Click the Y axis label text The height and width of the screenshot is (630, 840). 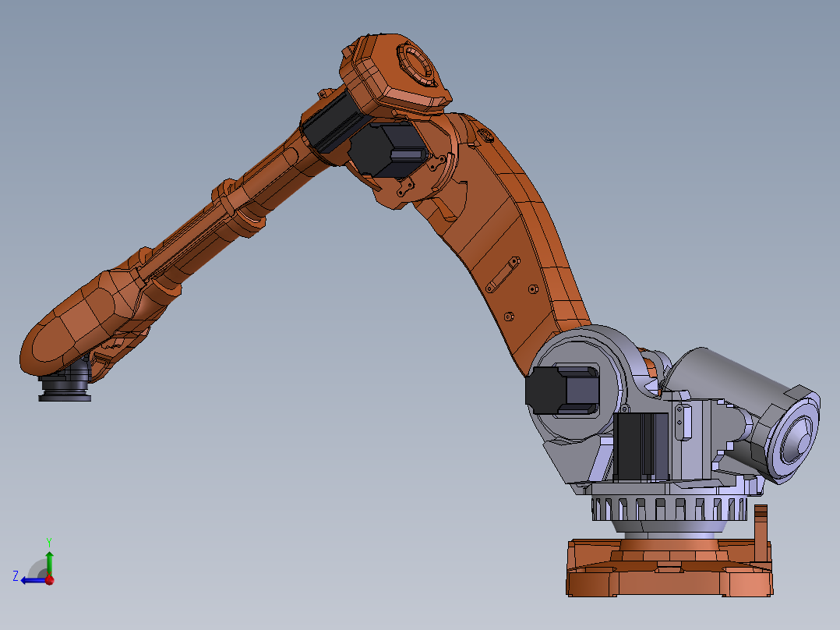click(49, 542)
